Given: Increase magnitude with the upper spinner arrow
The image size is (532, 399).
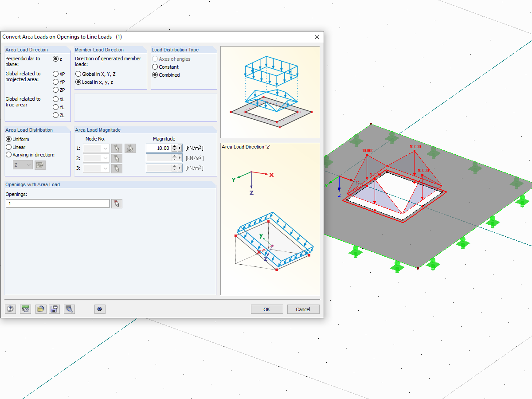Looking at the screenshot, I should (174, 146).
